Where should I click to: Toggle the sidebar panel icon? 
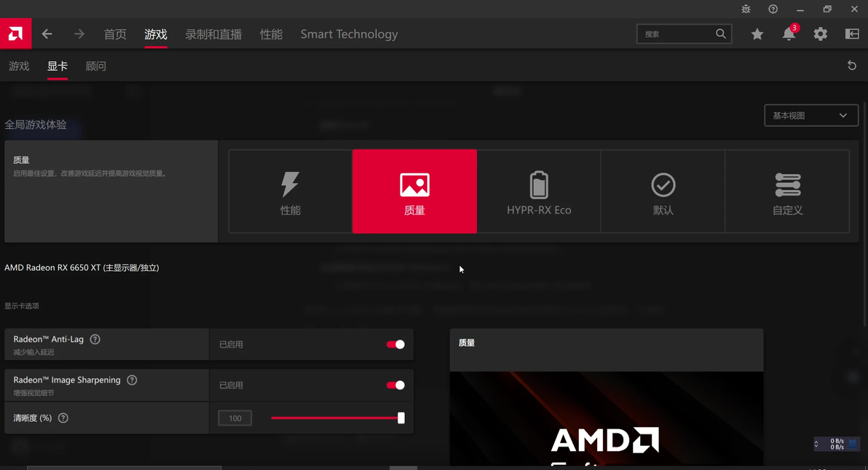[x=852, y=34]
